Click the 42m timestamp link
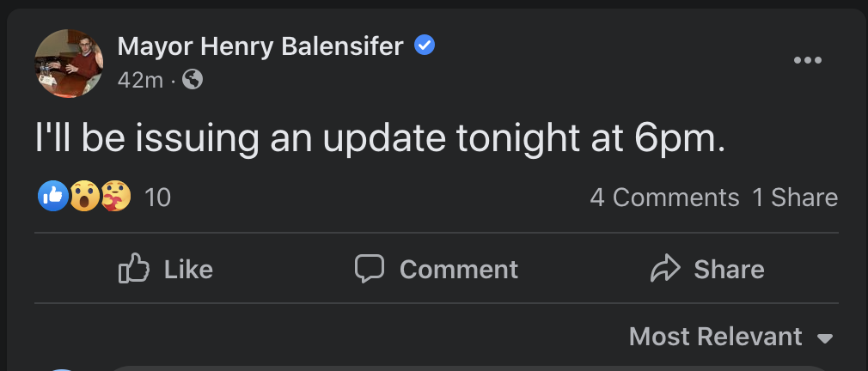Viewport: 868px width, 371px height. coord(140,80)
